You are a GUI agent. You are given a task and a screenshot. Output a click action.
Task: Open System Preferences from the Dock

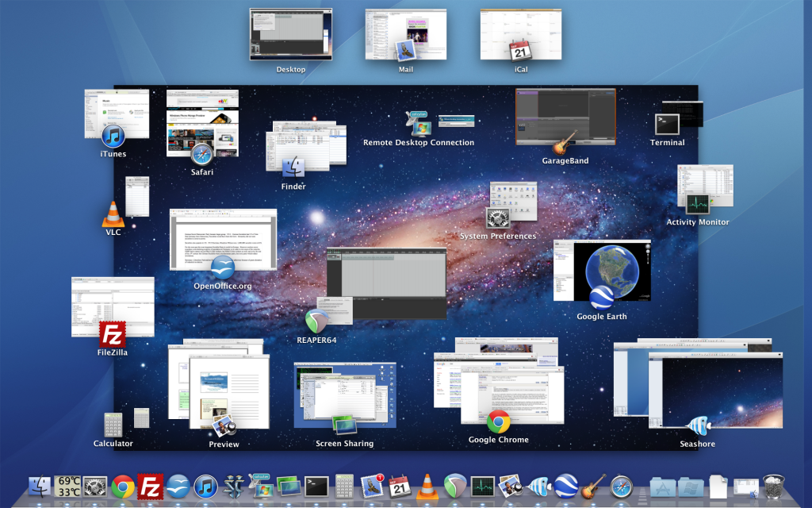coord(95,487)
